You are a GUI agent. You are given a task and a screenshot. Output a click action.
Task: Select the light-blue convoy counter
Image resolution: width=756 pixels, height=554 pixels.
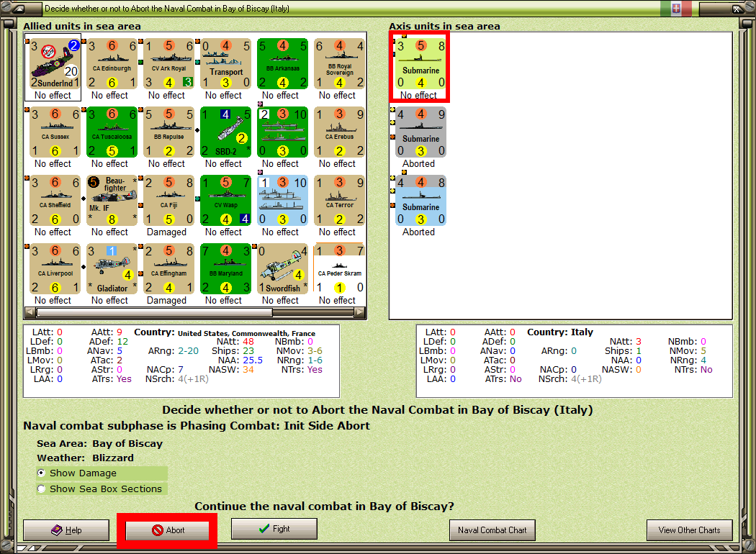[282, 201]
